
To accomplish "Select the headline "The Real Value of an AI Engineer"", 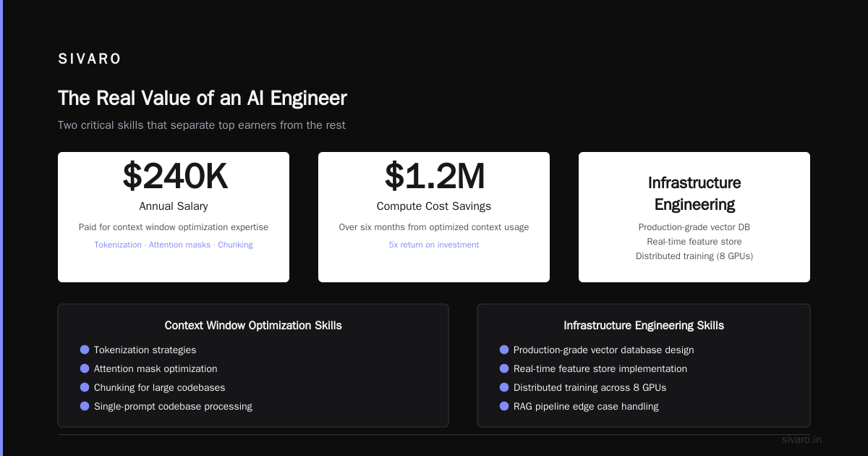I will (203, 98).
